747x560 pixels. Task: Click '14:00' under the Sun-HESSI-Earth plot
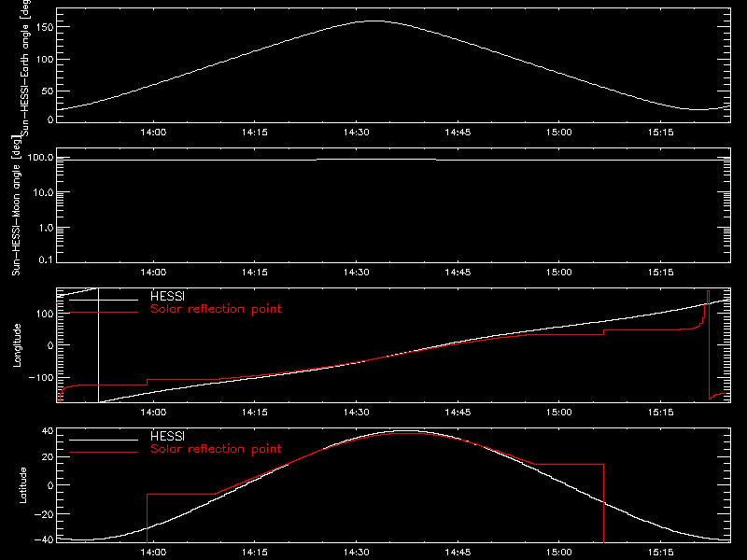tap(153, 133)
